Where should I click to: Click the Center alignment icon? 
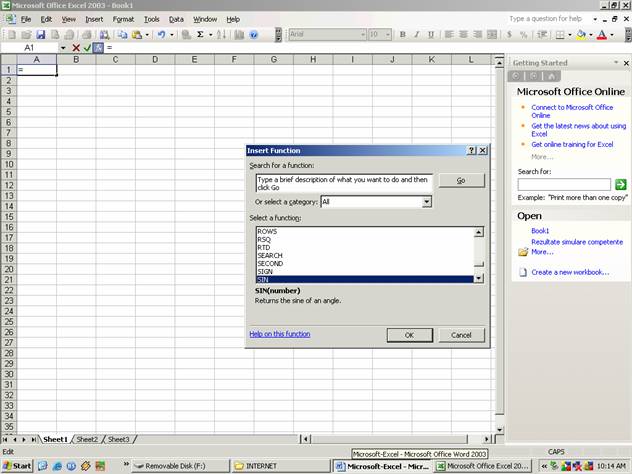point(464,35)
